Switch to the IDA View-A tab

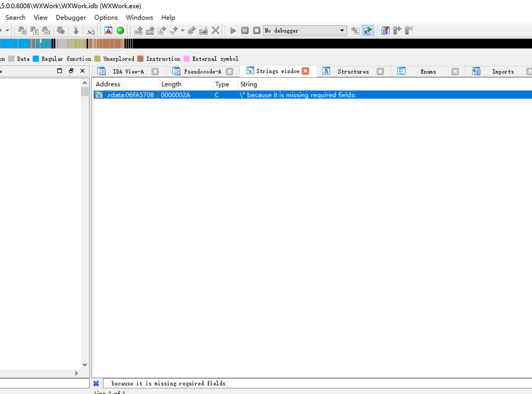pyautogui.click(x=128, y=71)
